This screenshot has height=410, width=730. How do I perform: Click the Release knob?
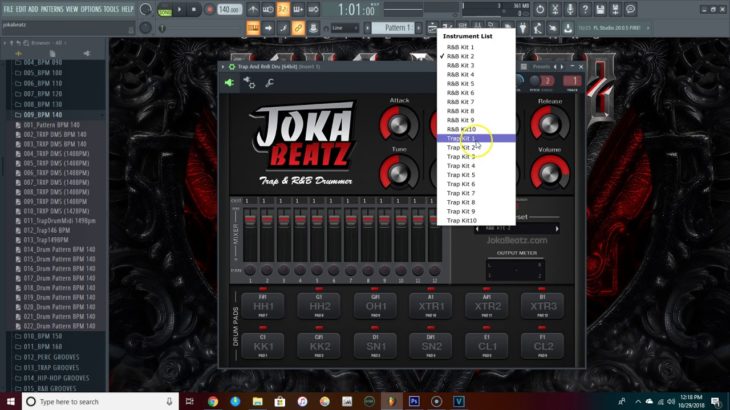[550, 124]
